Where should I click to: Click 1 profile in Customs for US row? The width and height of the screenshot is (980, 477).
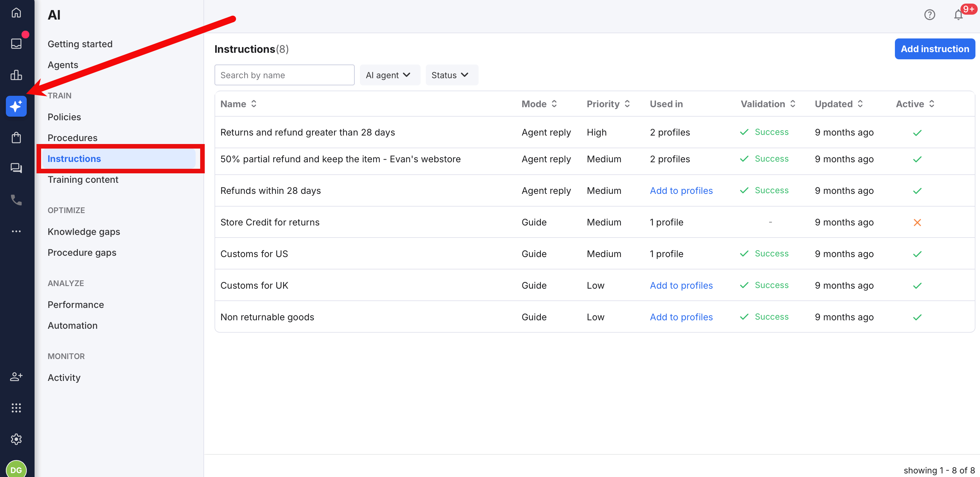[x=666, y=254]
